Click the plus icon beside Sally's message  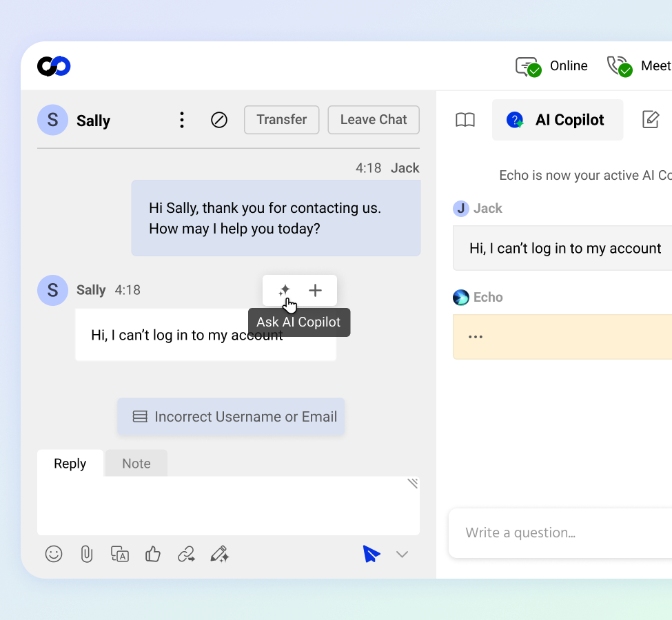coord(315,291)
